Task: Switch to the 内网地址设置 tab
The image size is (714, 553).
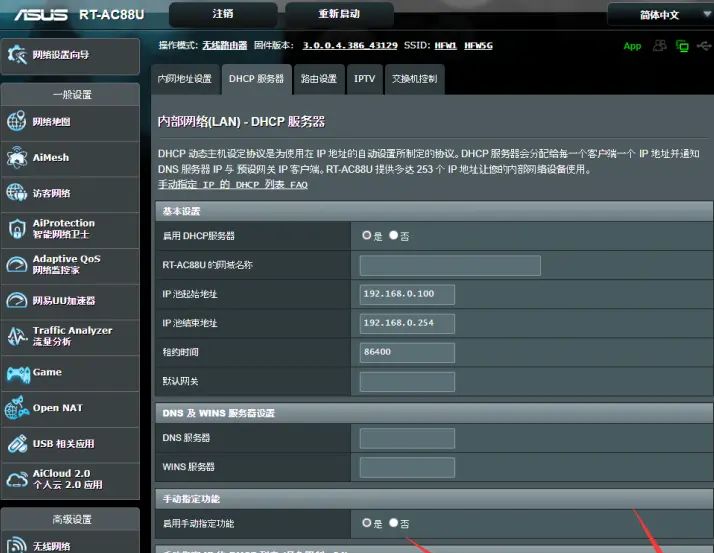Action: (x=185, y=79)
